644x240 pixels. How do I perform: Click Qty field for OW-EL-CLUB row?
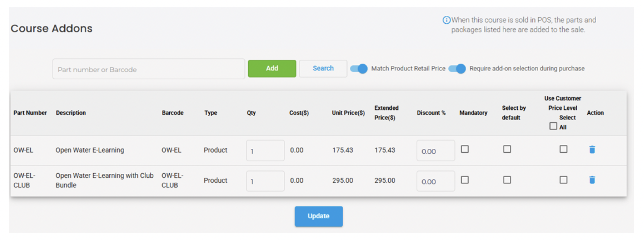click(265, 181)
